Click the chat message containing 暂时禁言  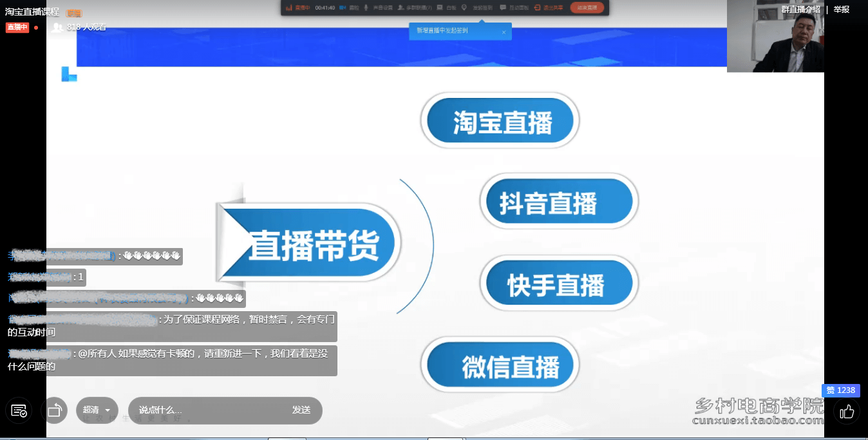[x=172, y=326]
